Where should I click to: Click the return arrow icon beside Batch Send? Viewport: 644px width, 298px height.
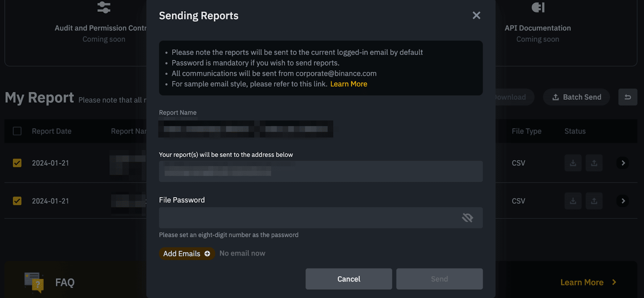click(x=627, y=97)
